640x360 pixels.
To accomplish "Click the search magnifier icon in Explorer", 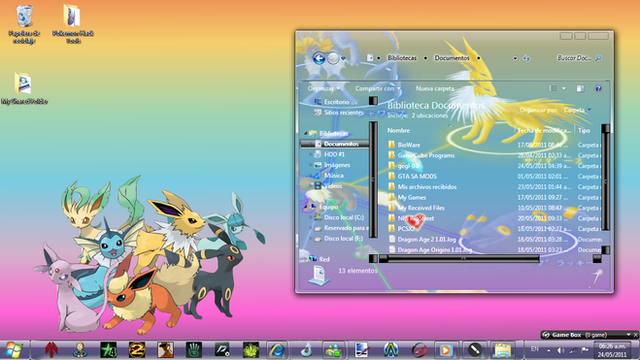I will click(598, 58).
